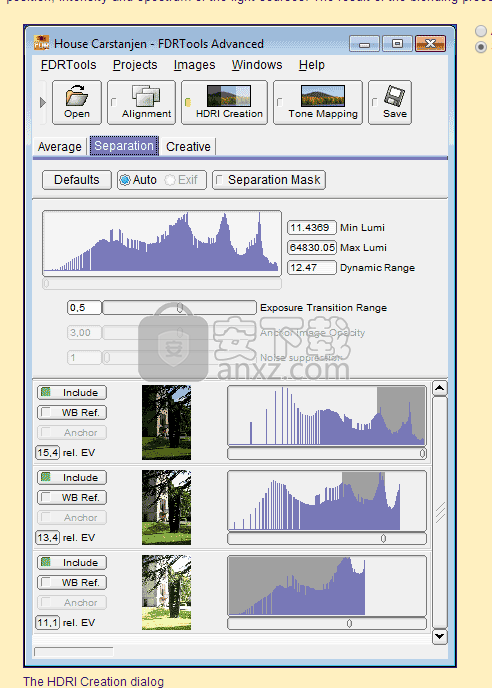Click the Defaults button
The width and height of the screenshot is (492, 688).
tap(77, 180)
